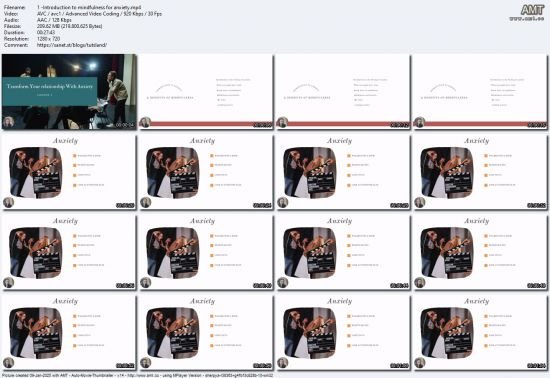Select the final thumbnail of the contact sheet
This screenshot has height=378, width=550.
tap(480, 332)
